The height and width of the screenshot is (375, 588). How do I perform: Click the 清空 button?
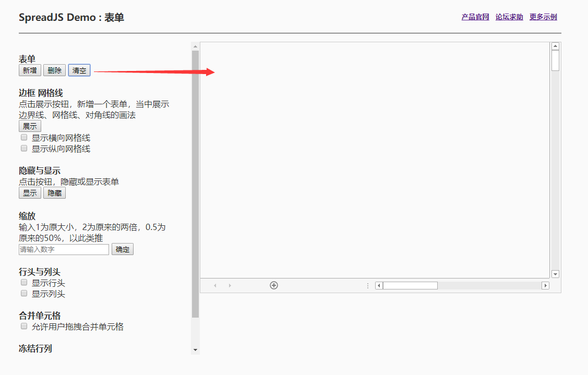pos(79,70)
